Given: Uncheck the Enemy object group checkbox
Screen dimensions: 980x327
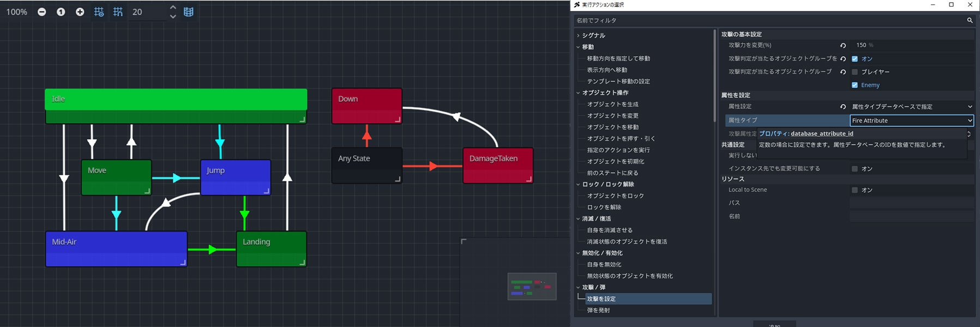Looking at the screenshot, I should (x=855, y=85).
